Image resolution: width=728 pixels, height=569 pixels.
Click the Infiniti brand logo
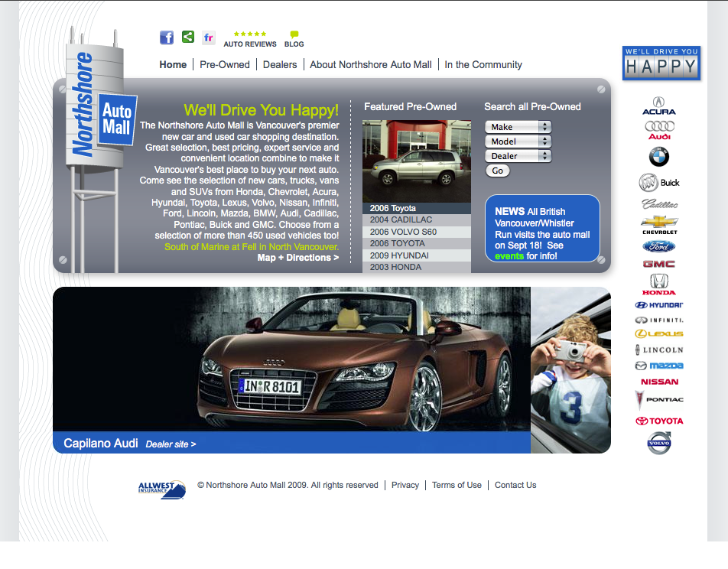pos(659,320)
